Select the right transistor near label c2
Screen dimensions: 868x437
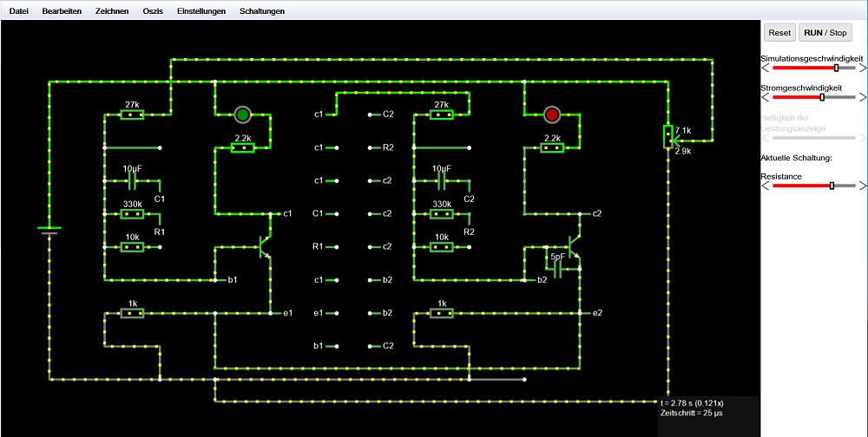[572, 247]
